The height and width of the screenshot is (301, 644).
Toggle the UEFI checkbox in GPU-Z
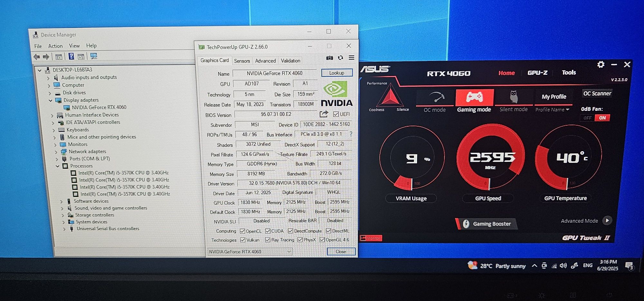pos(336,114)
